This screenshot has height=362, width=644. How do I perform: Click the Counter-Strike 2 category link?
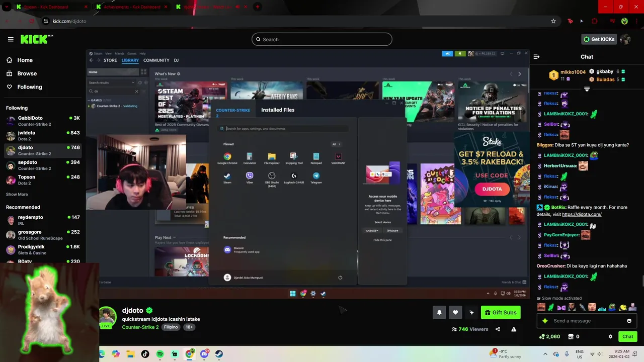(140, 327)
